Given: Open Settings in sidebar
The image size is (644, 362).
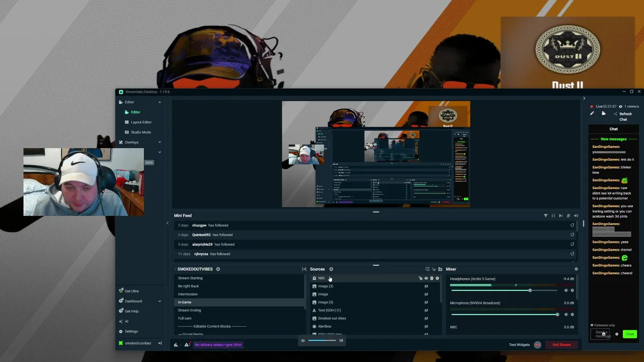Looking at the screenshot, I should coord(131,331).
